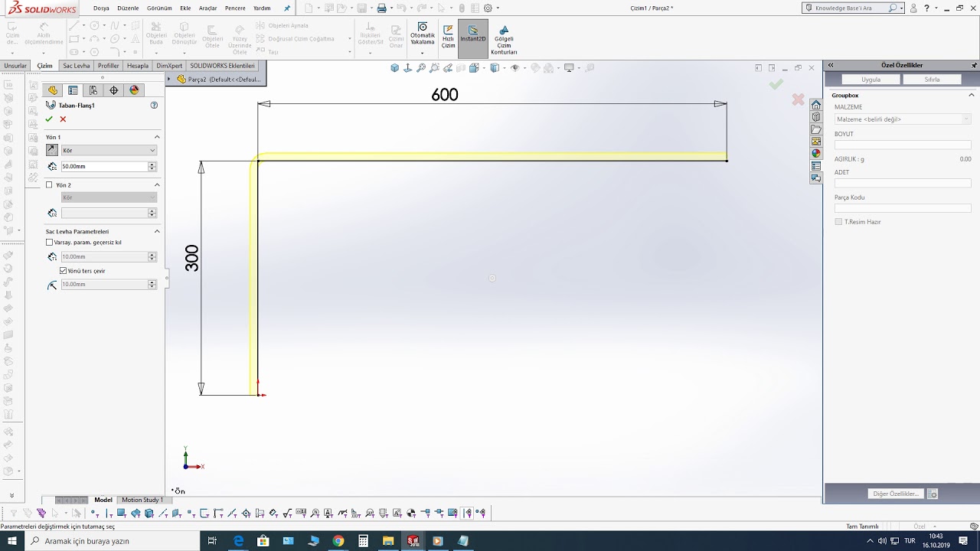Image resolution: width=980 pixels, height=551 pixels.
Task: Cancel Taban-Flanş1 with red X
Action: (x=63, y=119)
